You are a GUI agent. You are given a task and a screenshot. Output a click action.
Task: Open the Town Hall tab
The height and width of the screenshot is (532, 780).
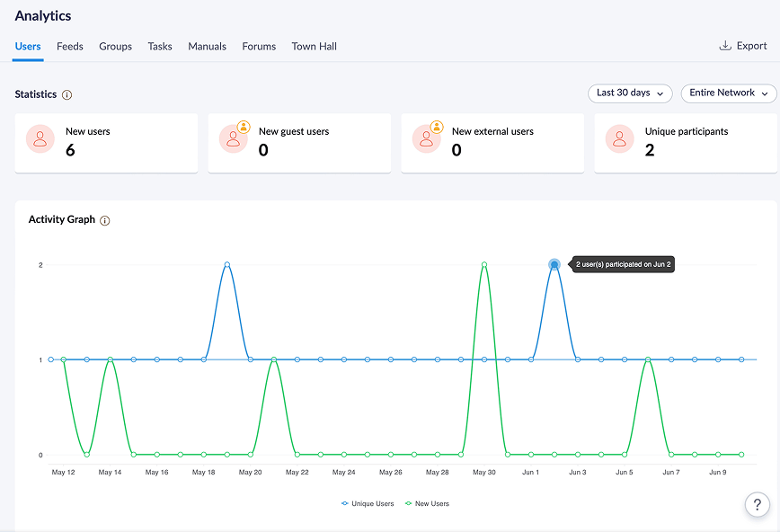314,47
